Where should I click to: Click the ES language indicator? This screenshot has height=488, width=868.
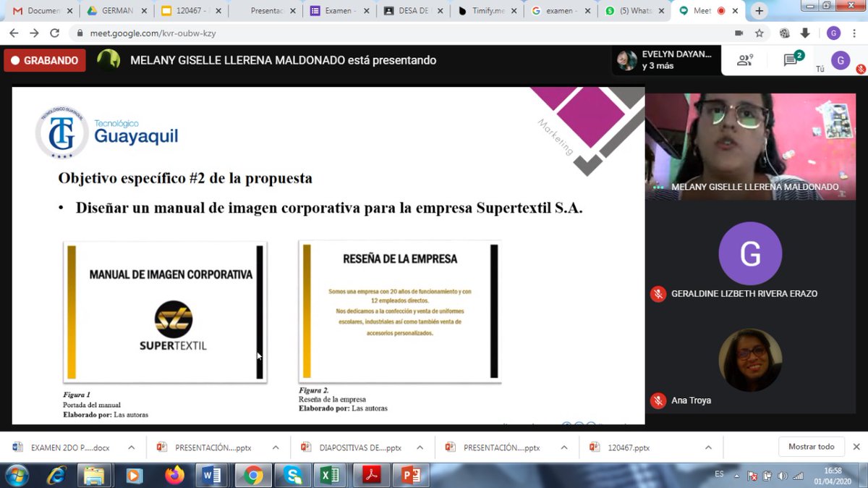tap(719, 474)
